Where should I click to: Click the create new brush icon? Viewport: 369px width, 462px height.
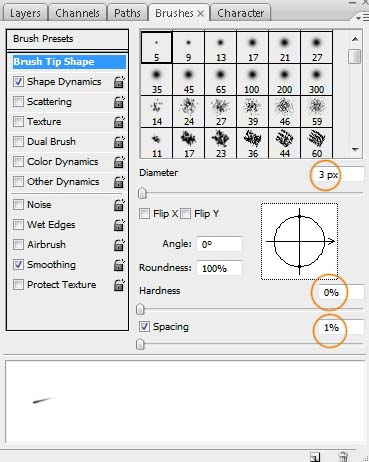point(315,456)
